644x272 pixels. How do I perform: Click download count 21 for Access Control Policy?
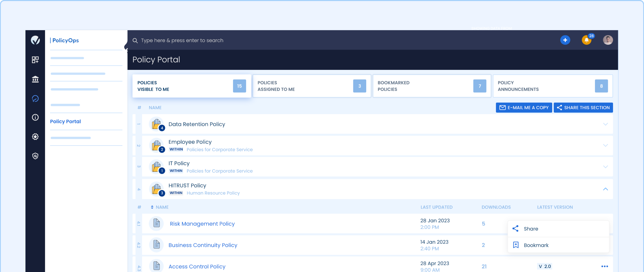click(484, 266)
